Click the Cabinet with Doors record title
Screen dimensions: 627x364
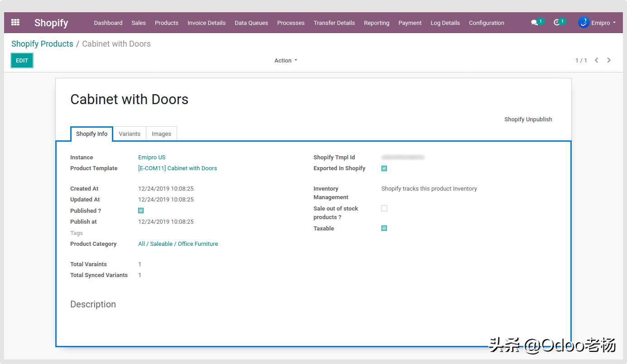coord(129,100)
